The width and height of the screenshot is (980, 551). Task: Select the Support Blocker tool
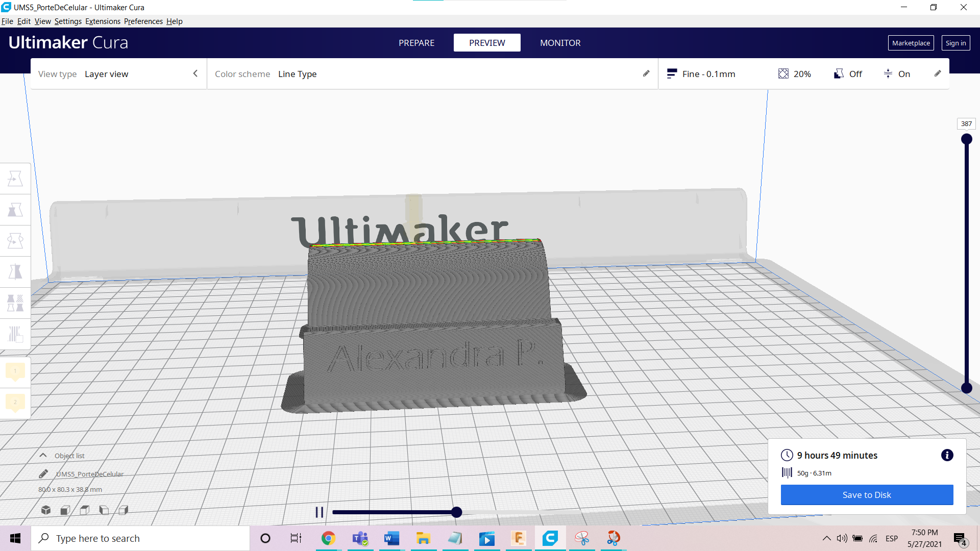(15, 334)
